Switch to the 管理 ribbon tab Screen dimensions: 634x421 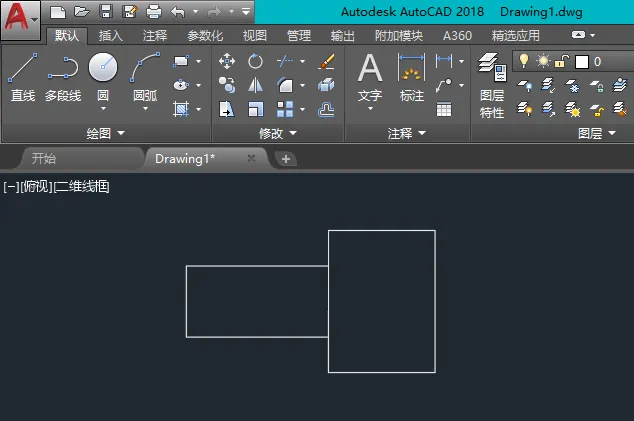click(x=299, y=36)
